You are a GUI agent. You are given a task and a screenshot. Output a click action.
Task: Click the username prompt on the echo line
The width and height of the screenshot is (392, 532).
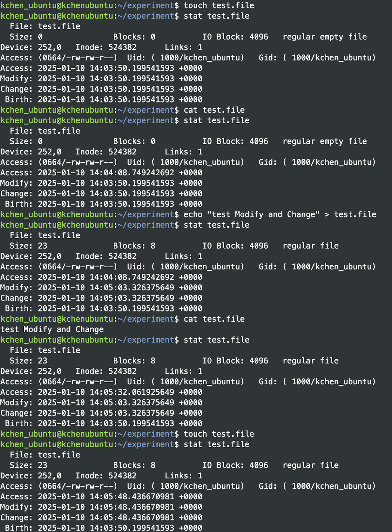coord(57,214)
